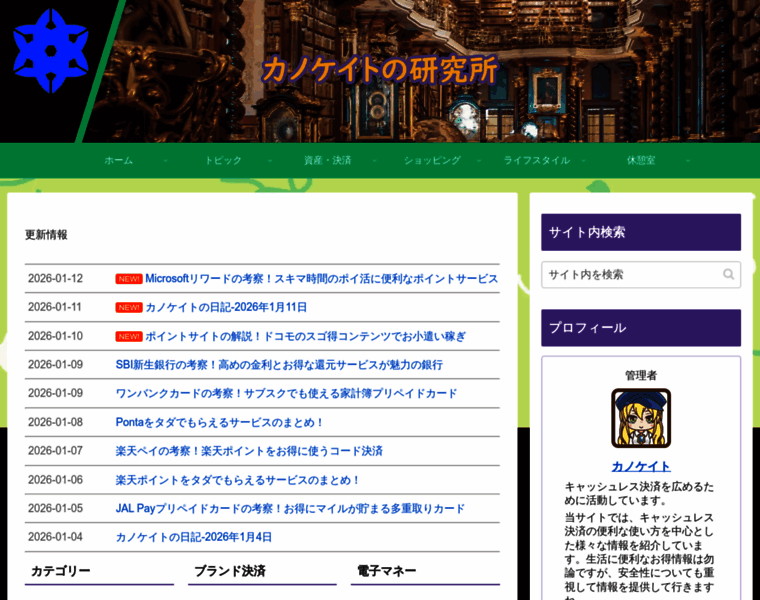The image size is (760, 600).
Task: Click the NEW! badge beside 日記-2026年1月11日
Action: coord(128,307)
